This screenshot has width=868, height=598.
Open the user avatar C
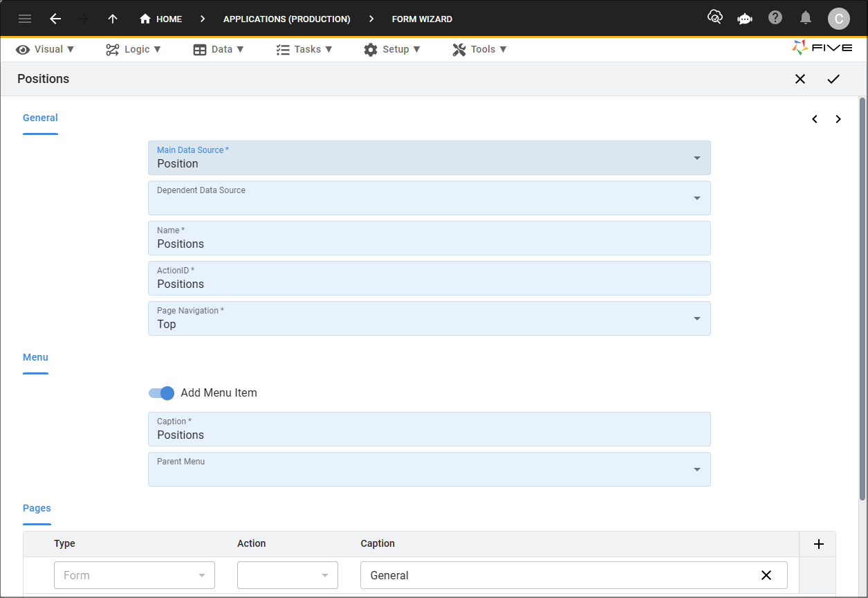pyautogui.click(x=839, y=19)
